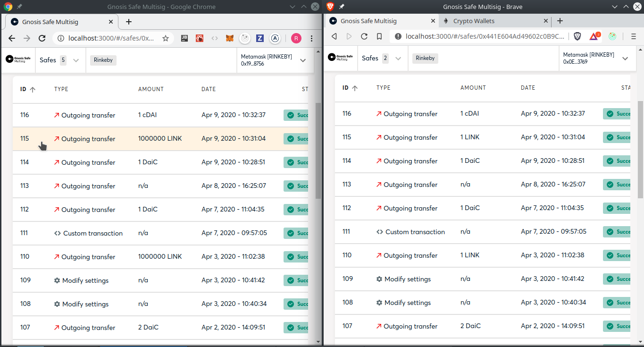Open row 108 Modify settings in Brave
The height and width of the screenshot is (347, 644).
(483, 303)
